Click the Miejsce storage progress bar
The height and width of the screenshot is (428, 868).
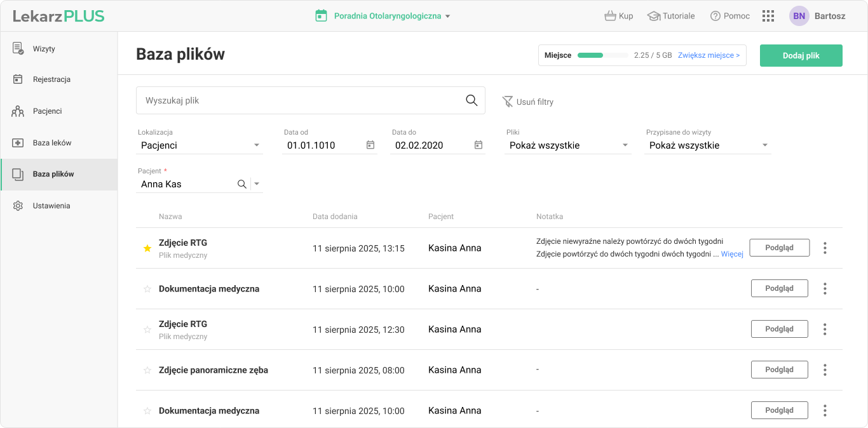[602, 55]
